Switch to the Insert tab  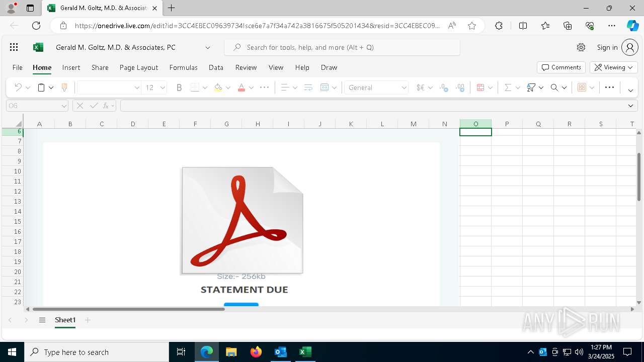coord(71,67)
